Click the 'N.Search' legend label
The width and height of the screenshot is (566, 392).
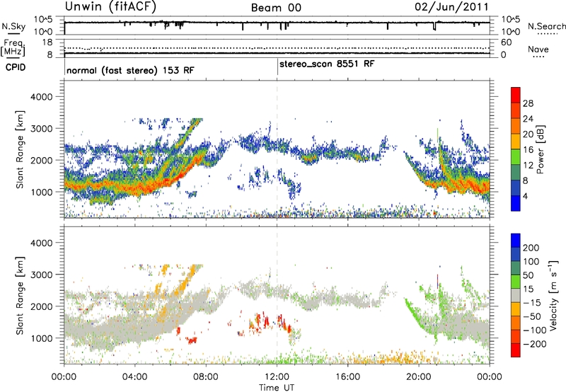(547, 26)
